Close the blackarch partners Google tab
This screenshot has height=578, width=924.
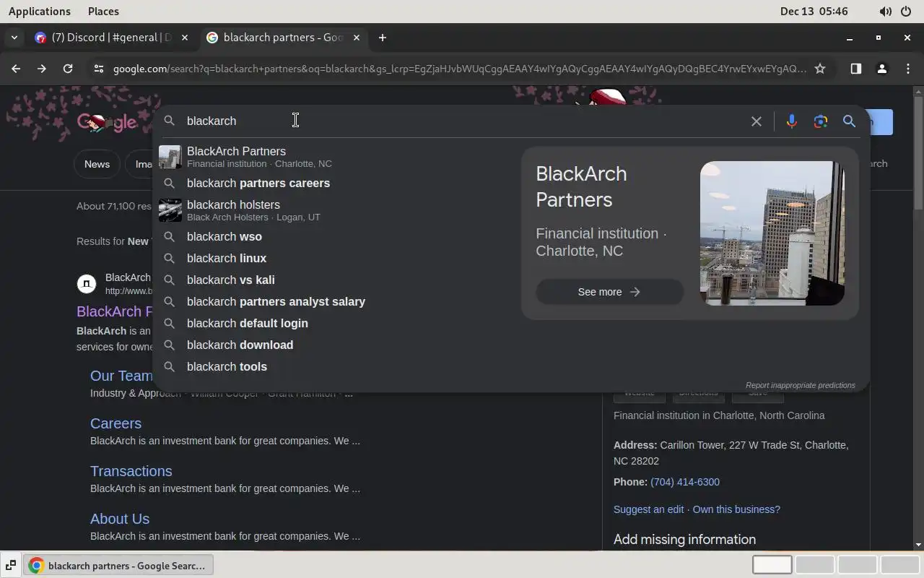point(356,38)
